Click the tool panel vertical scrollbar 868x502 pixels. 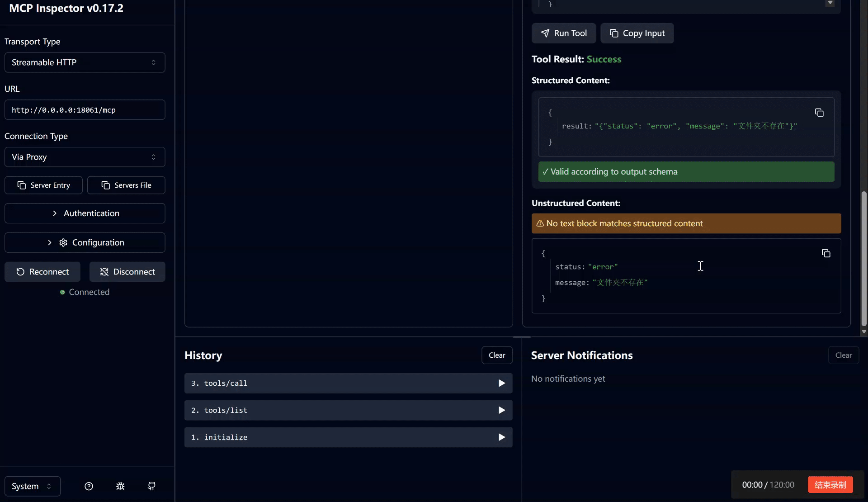point(863,258)
